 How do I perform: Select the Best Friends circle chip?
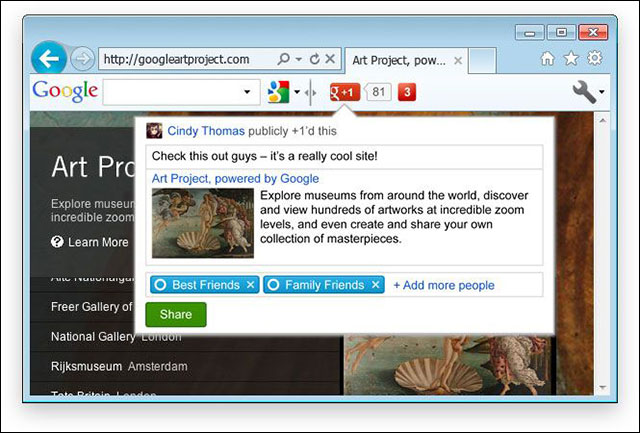tap(204, 285)
